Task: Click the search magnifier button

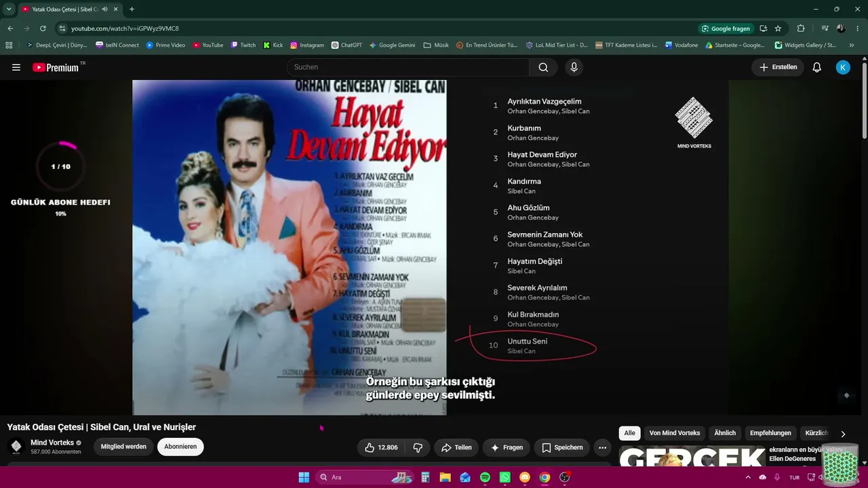Action: coord(543,67)
